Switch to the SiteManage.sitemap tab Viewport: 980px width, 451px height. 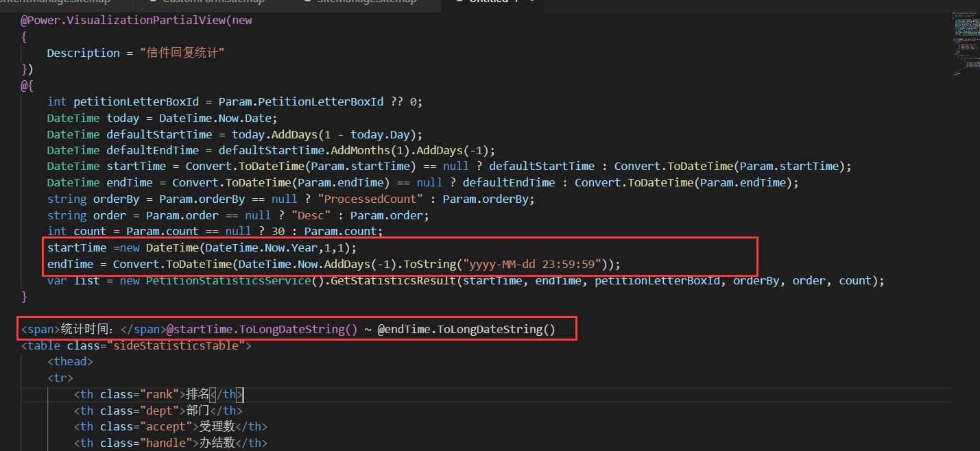click(366, 2)
